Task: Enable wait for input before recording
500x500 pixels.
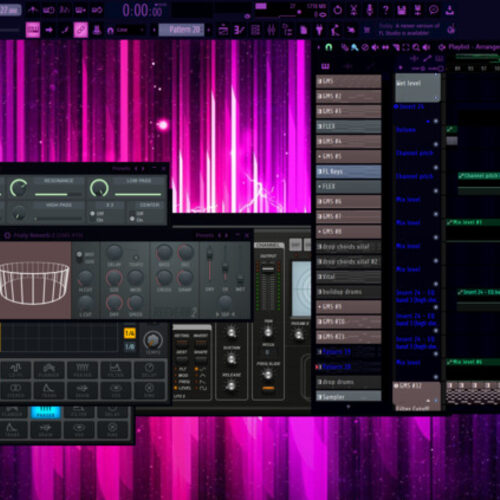Action: point(49,10)
